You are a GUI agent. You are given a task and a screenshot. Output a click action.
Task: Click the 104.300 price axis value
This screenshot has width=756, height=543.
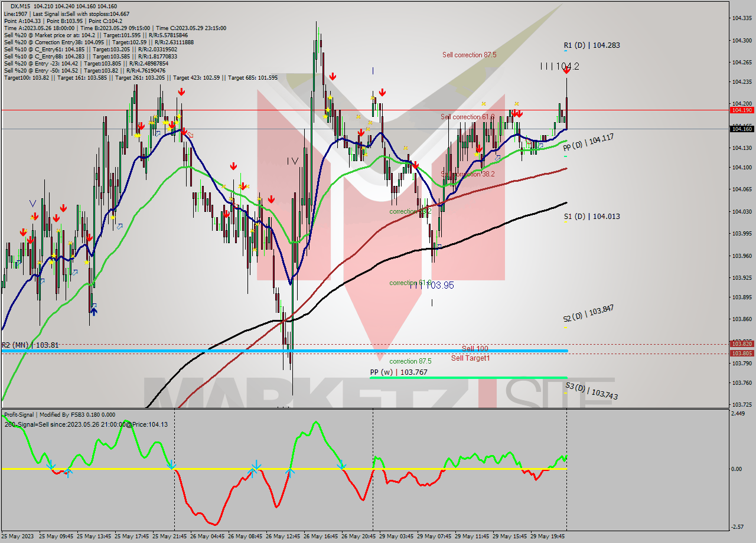tap(741, 40)
